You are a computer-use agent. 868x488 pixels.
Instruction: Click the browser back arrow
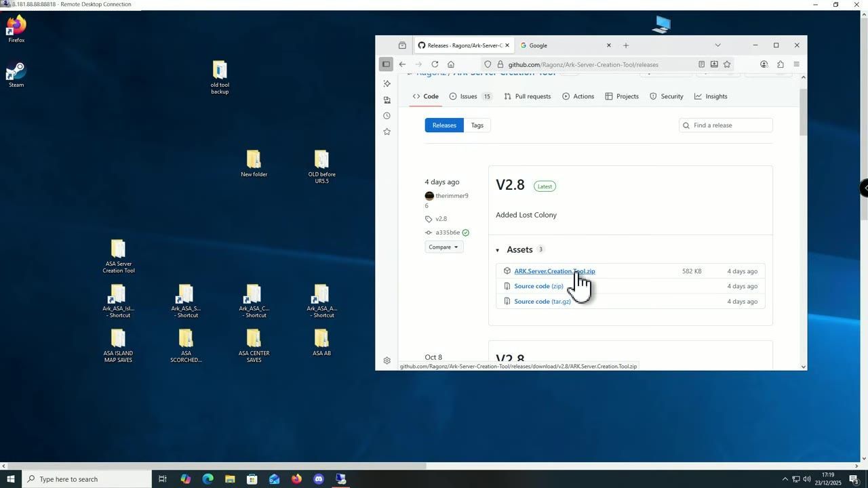point(402,64)
